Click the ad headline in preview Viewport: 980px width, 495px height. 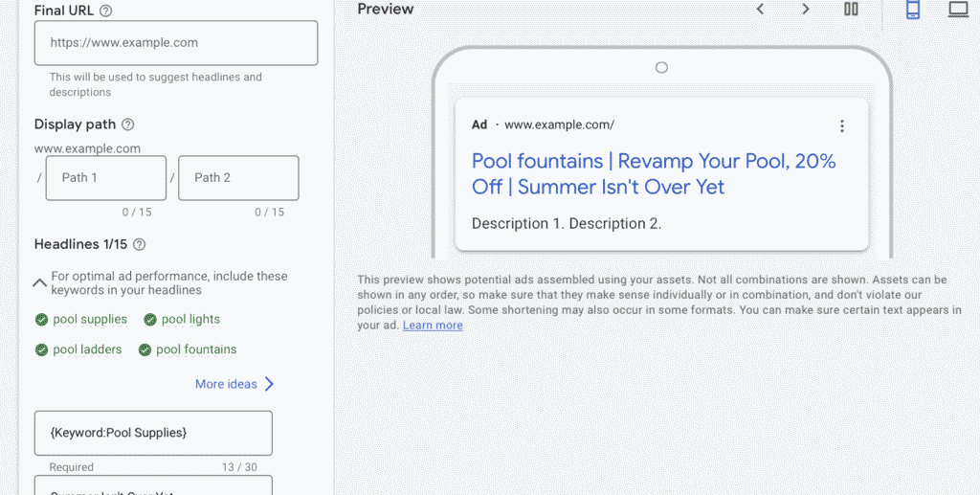click(654, 173)
